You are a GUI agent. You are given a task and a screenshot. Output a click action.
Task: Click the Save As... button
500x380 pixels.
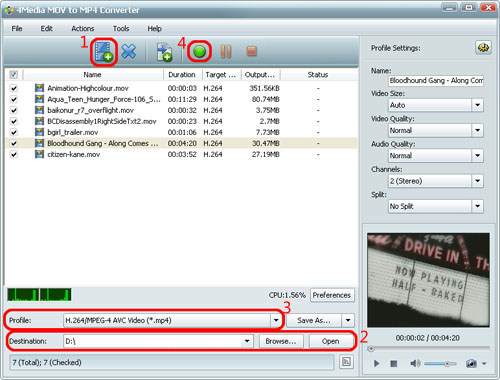click(x=314, y=320)
